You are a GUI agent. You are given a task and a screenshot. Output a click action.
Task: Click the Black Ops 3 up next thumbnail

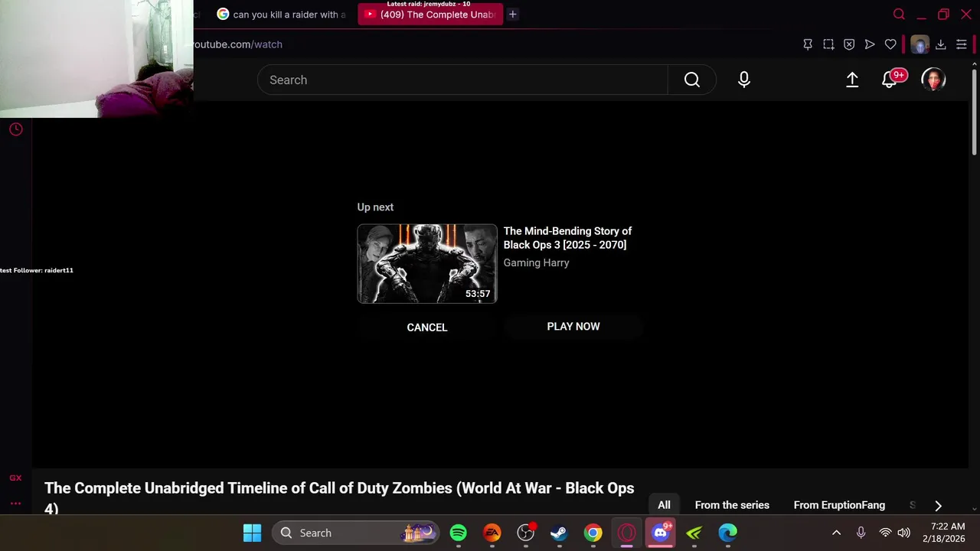[x=427, y=264]
